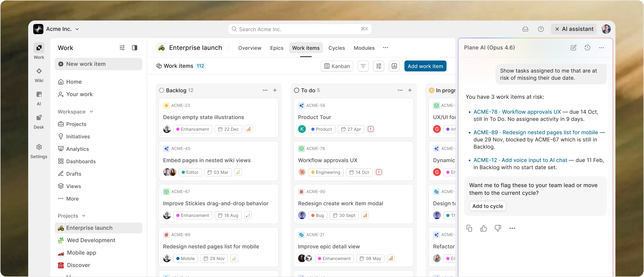Click the Add to cycle button
Viewport: 644px width, 277px height.
pyautogui.click(x=487, y=206)
